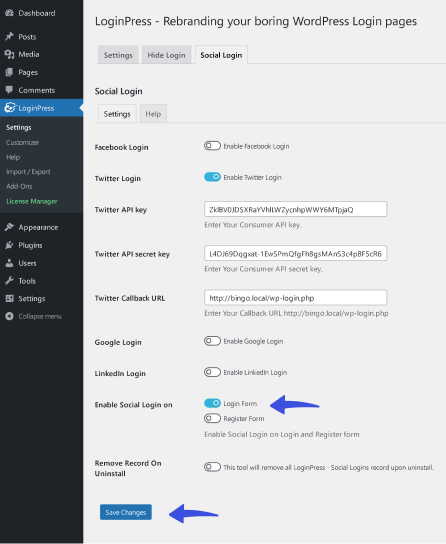Click the Settings sliders icon in sidebar
Image resolution: width=446 pixels, height=544 pixels.
[x=9, y=298]
